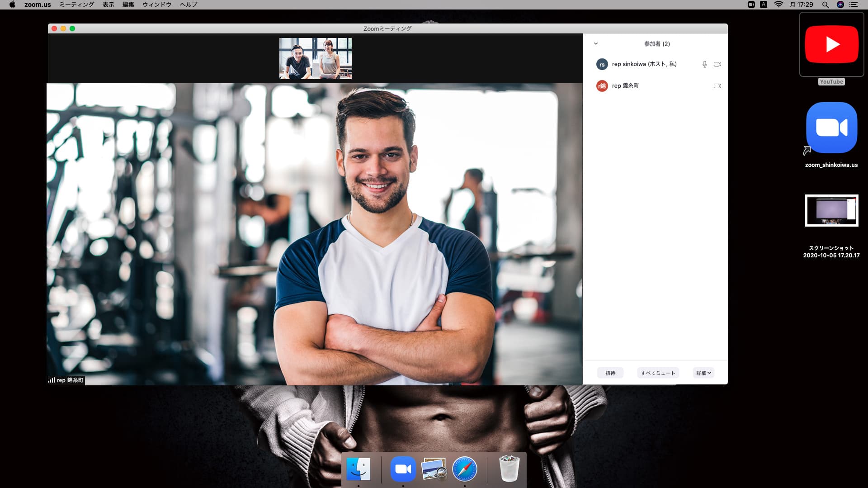Open Notification Center list icon
Image resolution: width=868 pixels, height=488 pixels.
tap(854, 5)
